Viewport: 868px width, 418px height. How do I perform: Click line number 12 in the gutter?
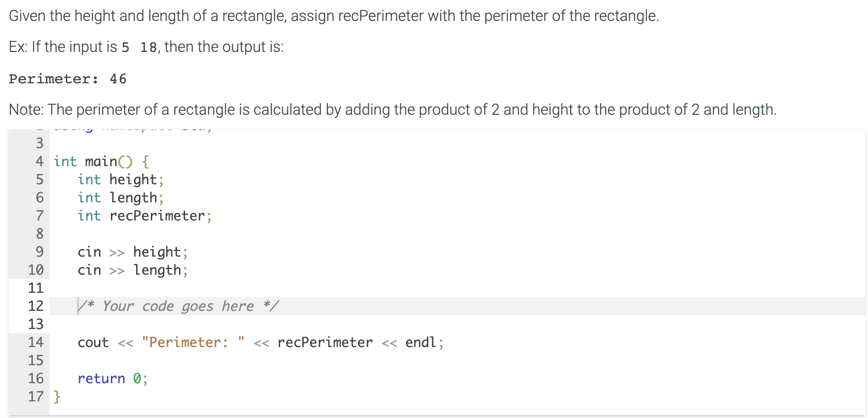pyautogui.click(x=36, y=306)
